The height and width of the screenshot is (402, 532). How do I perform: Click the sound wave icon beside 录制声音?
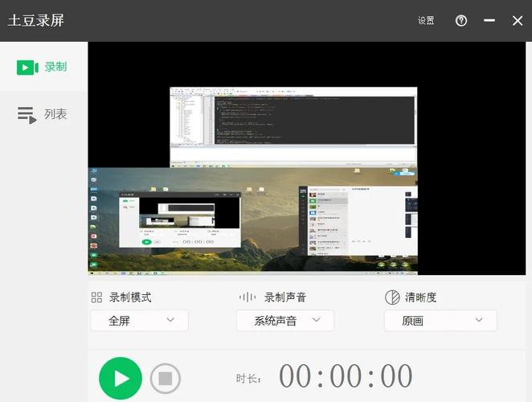pyautogui.click(x=248, y=297)
